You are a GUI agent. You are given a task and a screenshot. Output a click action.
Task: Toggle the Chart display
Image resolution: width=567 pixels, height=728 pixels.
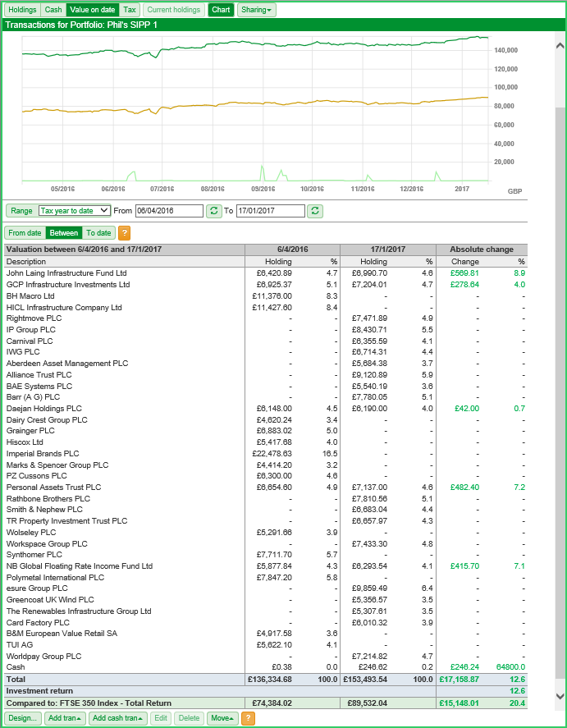221,10
